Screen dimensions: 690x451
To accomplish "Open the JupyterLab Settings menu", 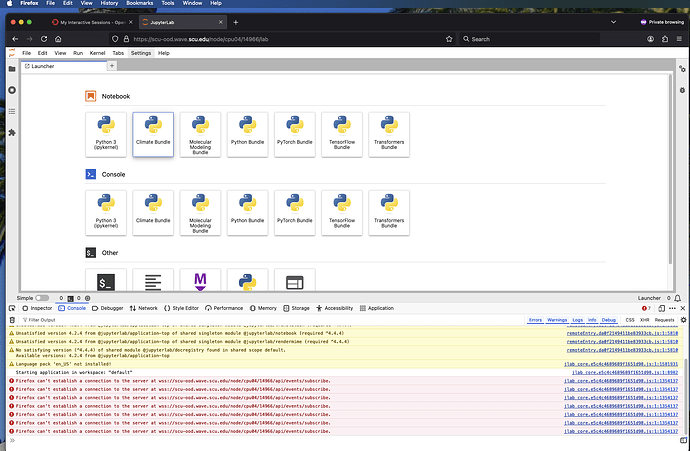I will (141, 53).
